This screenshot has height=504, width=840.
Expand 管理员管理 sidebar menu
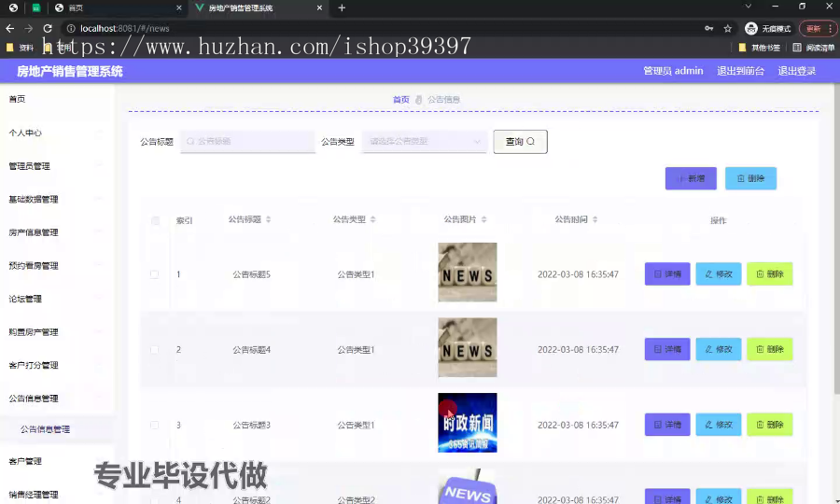pos(56,166)
